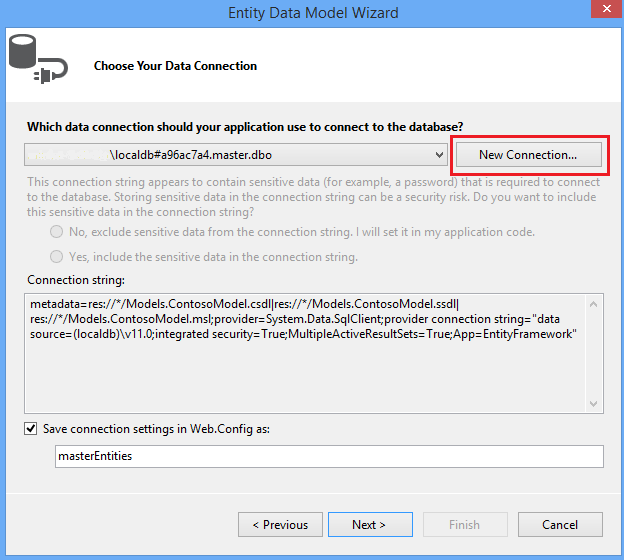Click the Finish button

click(464, 524)
